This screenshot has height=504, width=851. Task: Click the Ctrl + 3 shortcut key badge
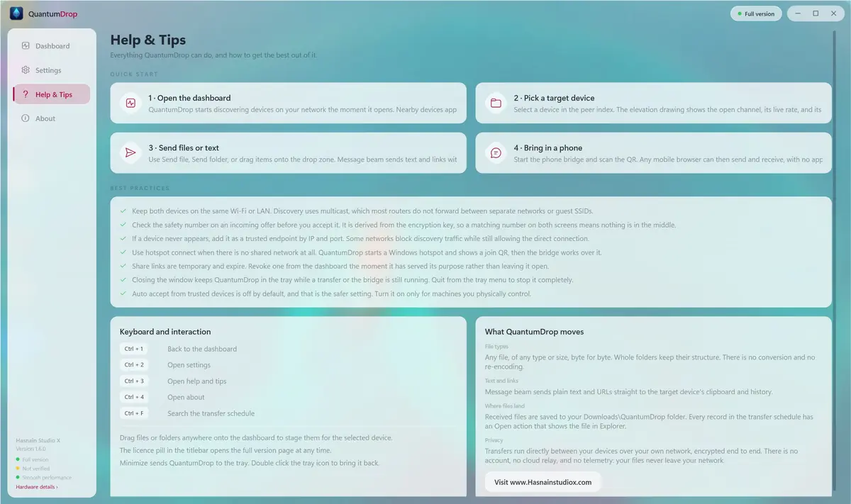tap(134, 381)
